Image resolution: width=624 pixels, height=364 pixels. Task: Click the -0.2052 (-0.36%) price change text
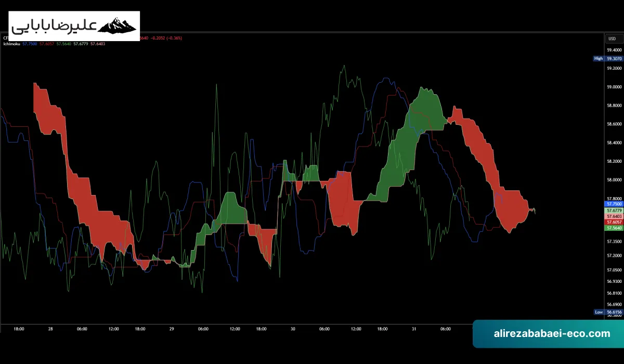tap(166, 38)
